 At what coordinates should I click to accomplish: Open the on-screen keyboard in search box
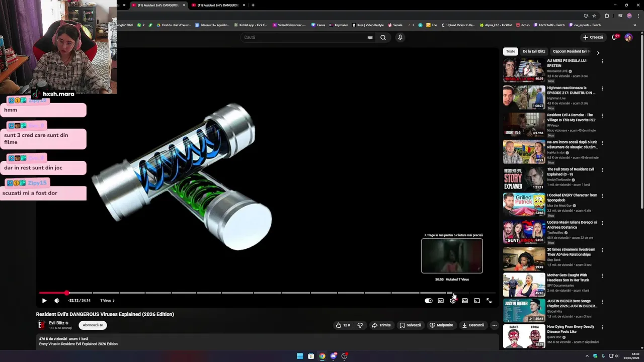(x=370, y=37)
